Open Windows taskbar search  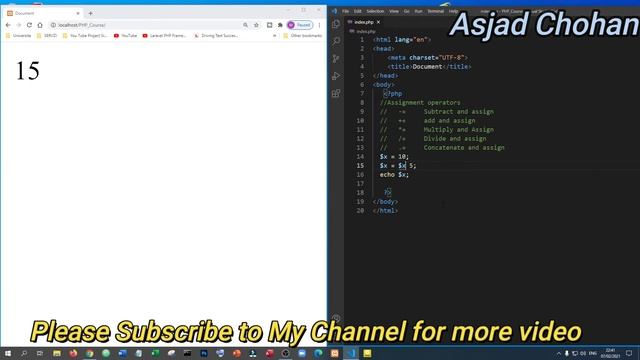24,353
